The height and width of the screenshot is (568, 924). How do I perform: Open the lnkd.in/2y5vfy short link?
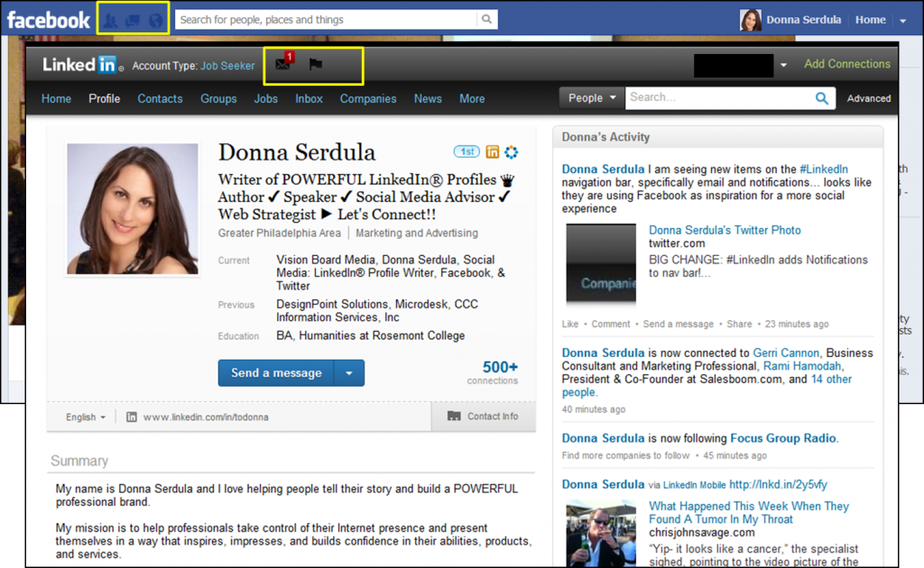tap(778, 484)
